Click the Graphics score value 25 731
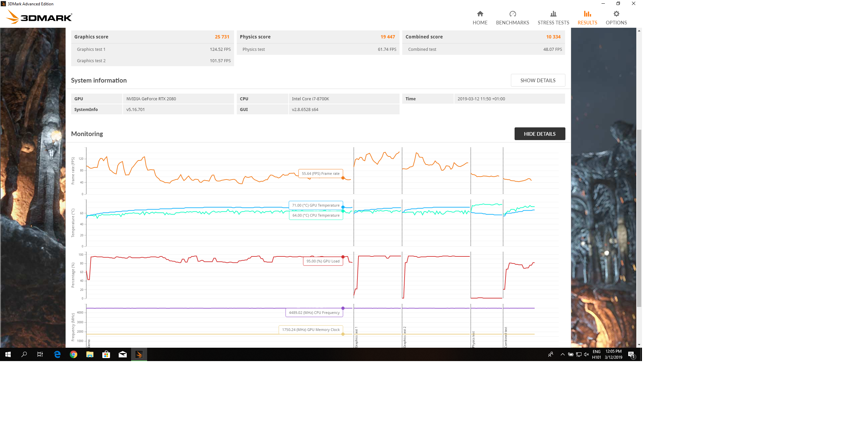 click(x=222, y=37)
